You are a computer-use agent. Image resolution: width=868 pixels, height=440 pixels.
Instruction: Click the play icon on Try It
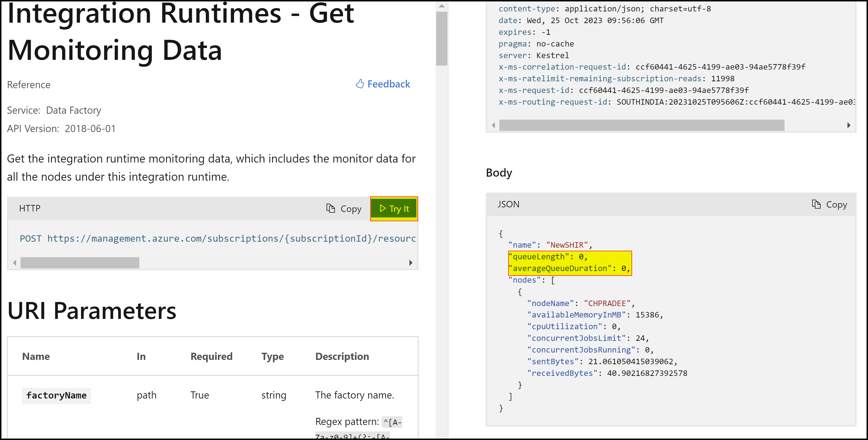(x=382, y=208)
